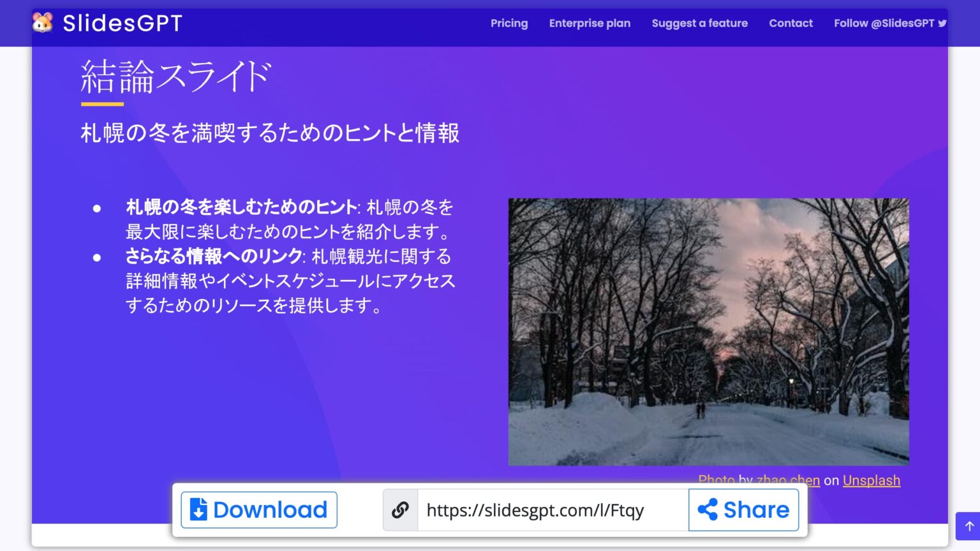Image resolution: width=980 pixels, height=551 pixels.
Task: Open the Unsplash link in the photo credit
Action: pos(872,480)
